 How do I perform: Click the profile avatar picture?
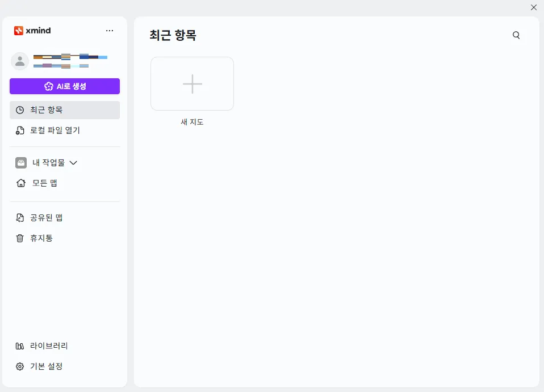[x=20, y=61]
